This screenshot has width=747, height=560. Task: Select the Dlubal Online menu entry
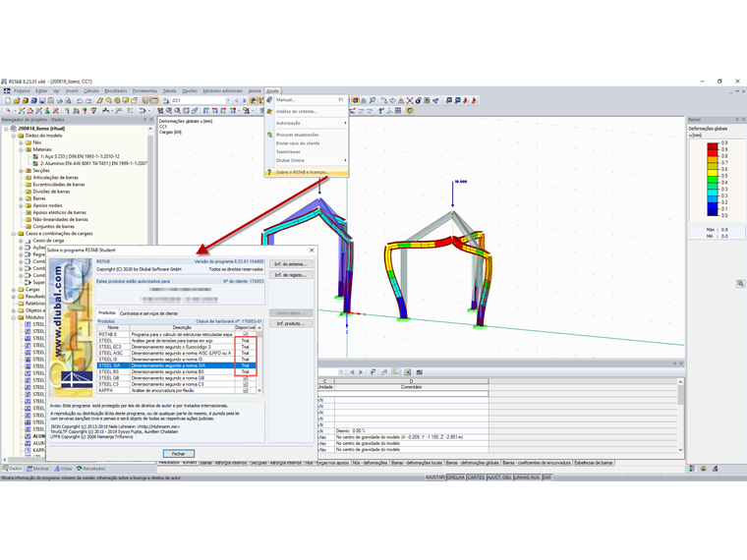tap(307, 160)
